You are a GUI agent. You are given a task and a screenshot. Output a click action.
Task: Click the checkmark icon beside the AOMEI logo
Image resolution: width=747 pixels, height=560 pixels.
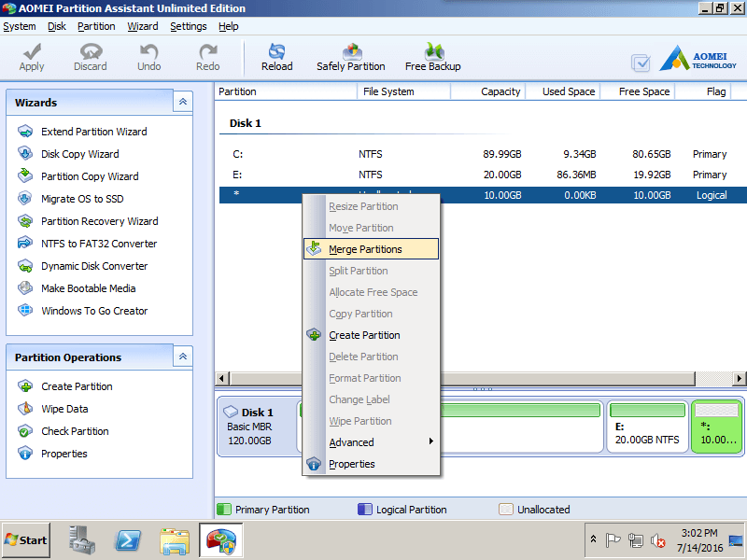641,63
